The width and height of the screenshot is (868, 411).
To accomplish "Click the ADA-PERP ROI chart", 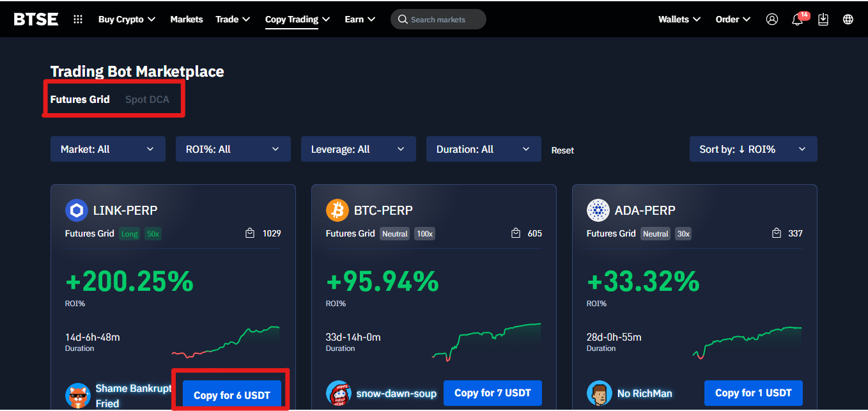I will (747, 342).
